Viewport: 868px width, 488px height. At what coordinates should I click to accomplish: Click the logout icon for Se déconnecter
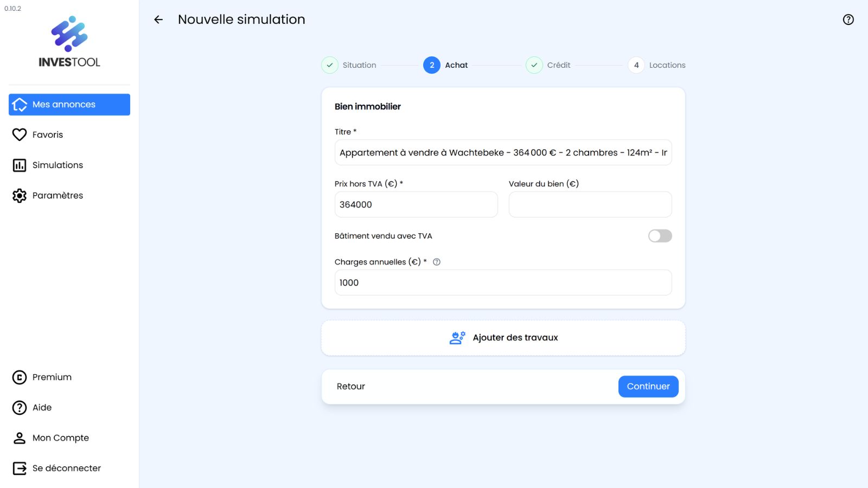(20, 468)
